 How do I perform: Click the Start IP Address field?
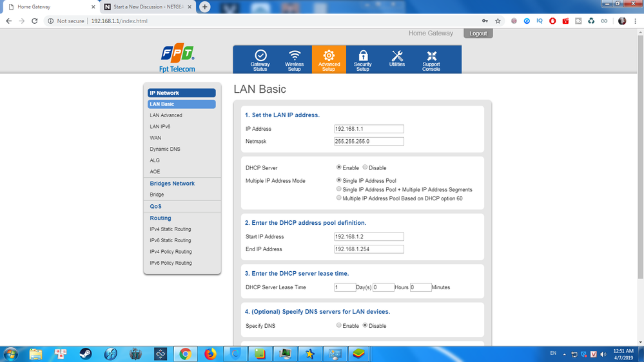[369, 237]
